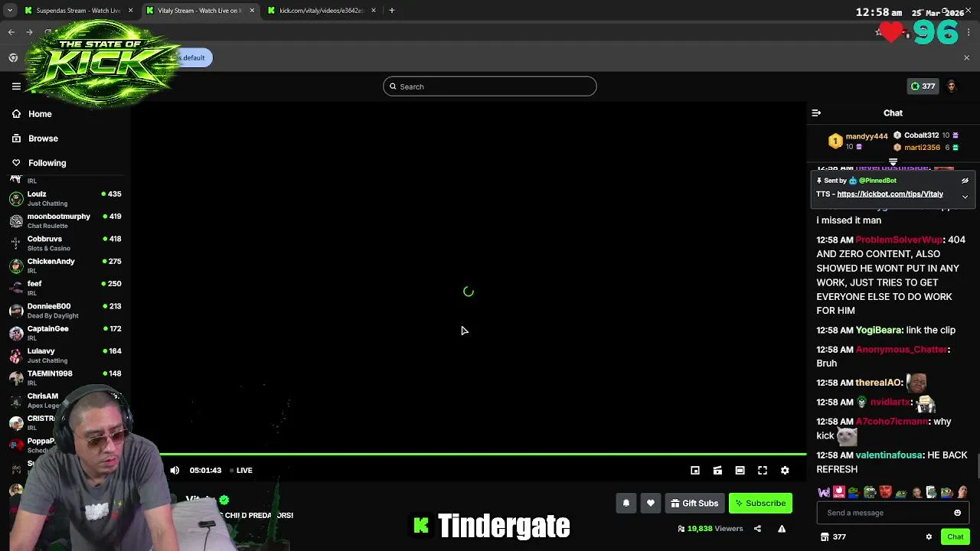Click the green Subscribe button
This screenshot has height=551, width=980.
tap(760, 504)
